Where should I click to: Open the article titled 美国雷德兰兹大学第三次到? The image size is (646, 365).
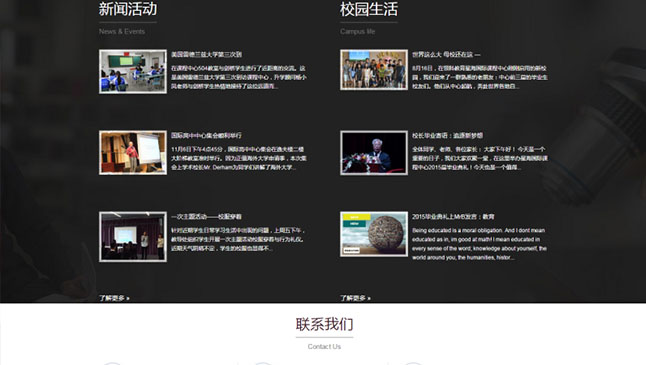point(206,54)
